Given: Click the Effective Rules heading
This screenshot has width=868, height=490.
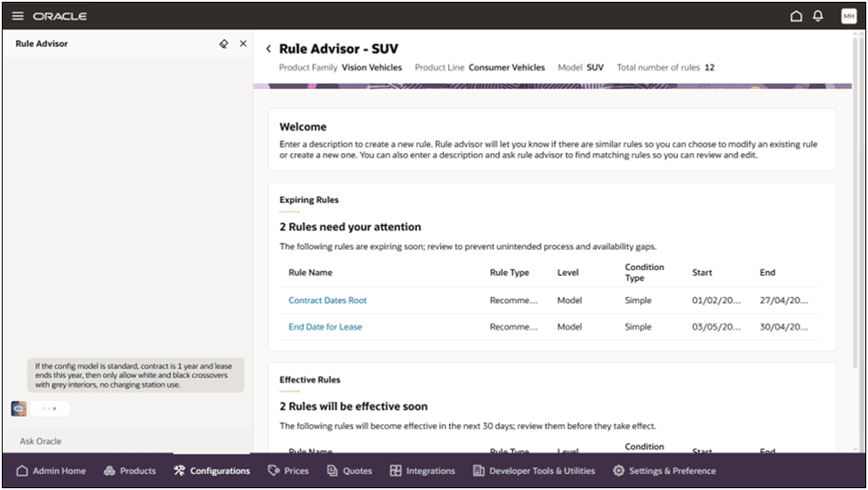Looking at the screenshot, I should pyautogui.click(x=310, y=380).
